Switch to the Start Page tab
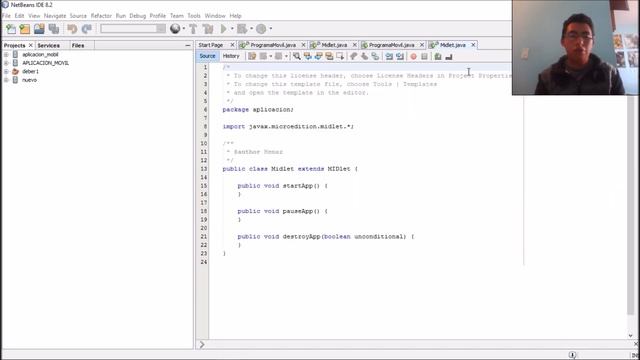The image size is (640, 360). point(211,45)
